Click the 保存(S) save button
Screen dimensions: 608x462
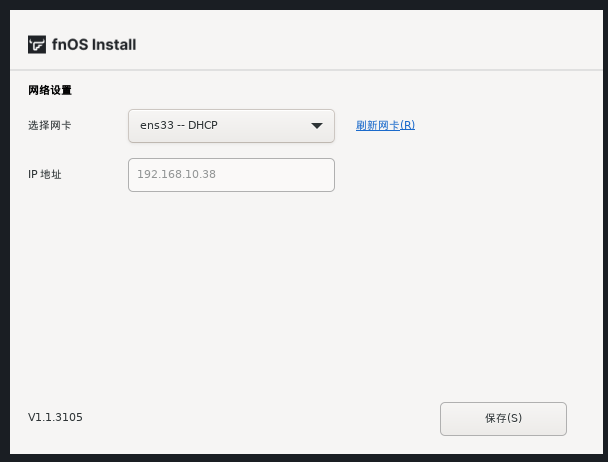[503, 419]
